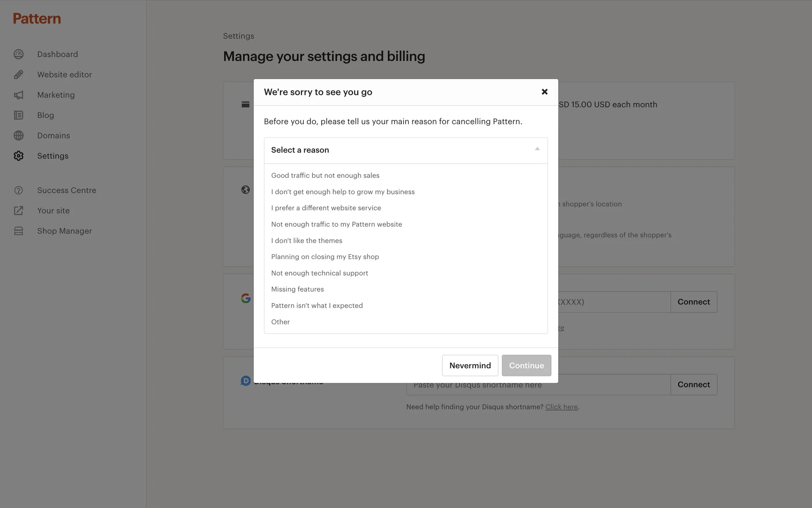The height and width of the screenshot is (508, 812).
Task: Click the Nevermind button
Action: click(470, 365)
